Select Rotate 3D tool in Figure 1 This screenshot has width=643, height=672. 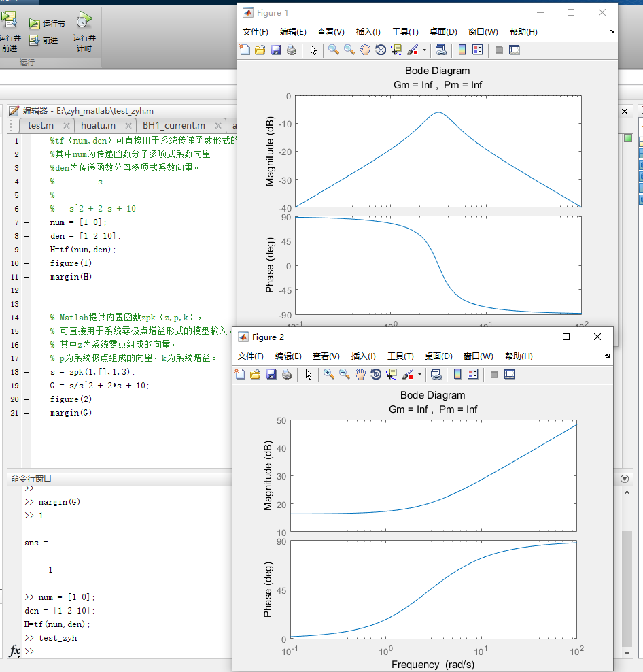[381, 50]
